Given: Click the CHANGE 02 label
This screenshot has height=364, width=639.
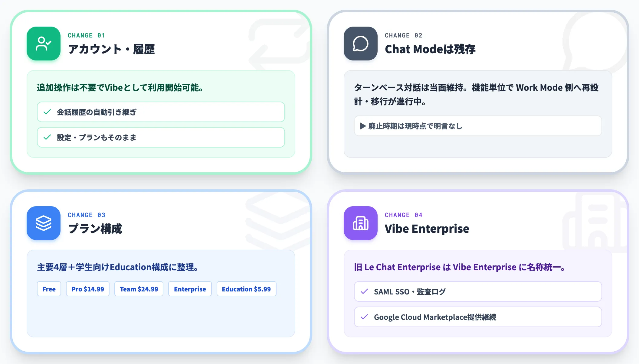Looking at the screenshot, I should coord(404,35).
